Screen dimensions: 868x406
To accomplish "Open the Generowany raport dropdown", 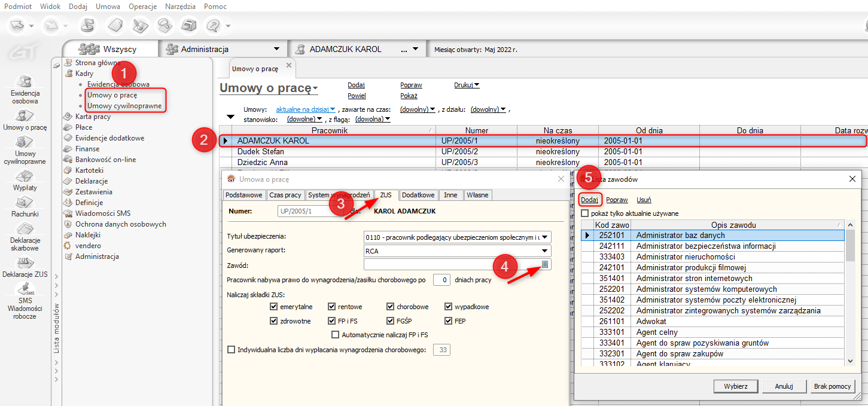I will coord(545,251).
